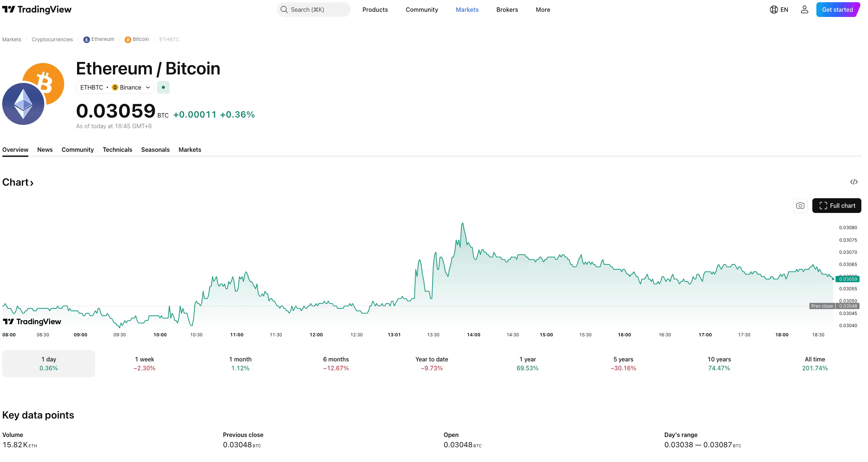Select the 10 years range
Viewport: 868px width, 462px height.
[x=719, y=364]
